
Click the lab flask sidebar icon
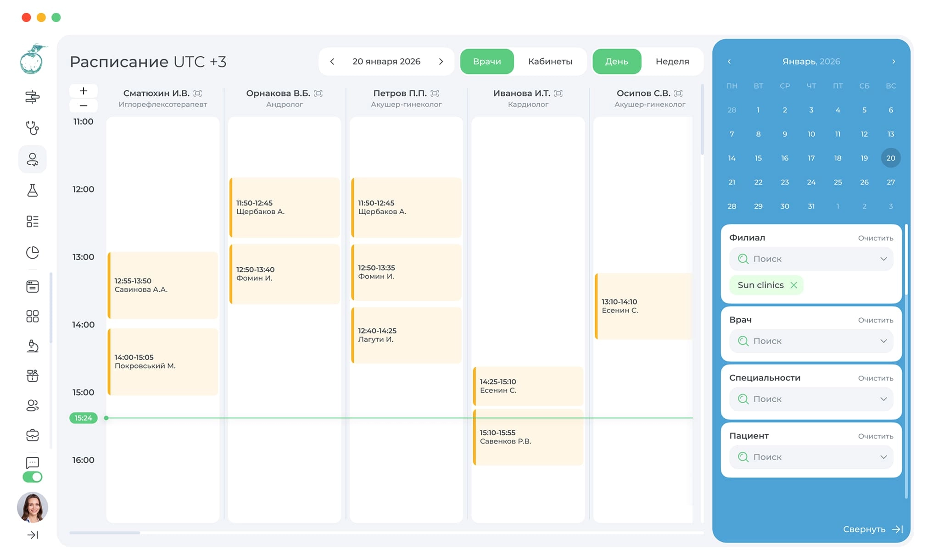tap(32, 190)
